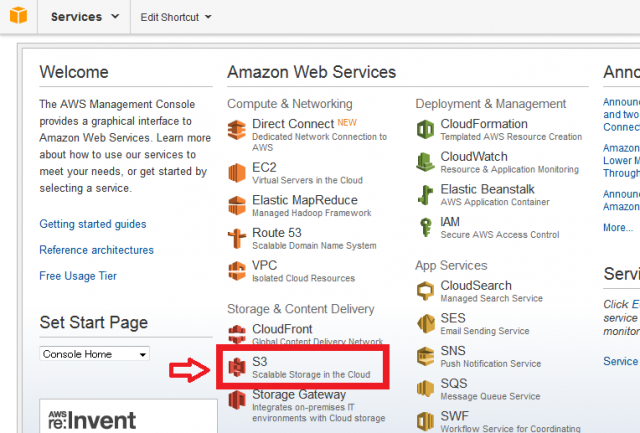The image size is (640, 433).
Task: Expand the Edit Shortcut dropdown
Action: pos(176,17)
